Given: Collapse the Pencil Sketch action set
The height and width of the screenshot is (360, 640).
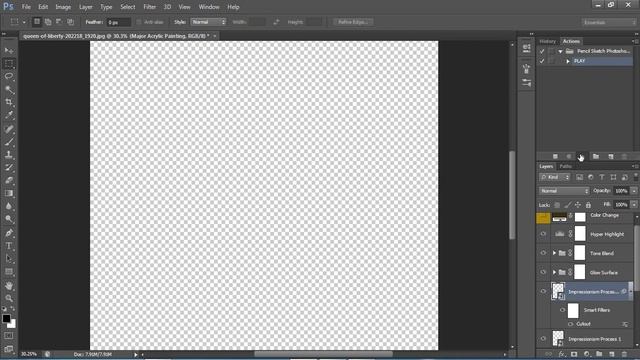Looking at the screenshot, I should coord(560,51).
